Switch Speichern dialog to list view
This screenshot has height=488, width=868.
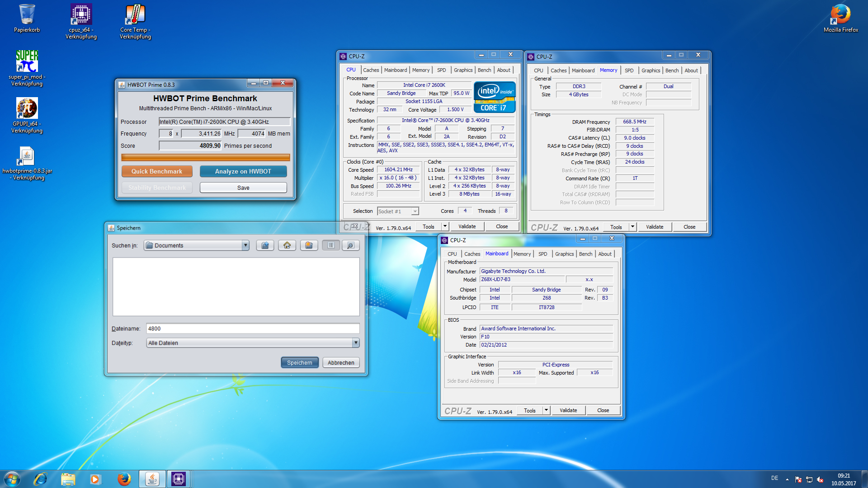coord(331,245)
